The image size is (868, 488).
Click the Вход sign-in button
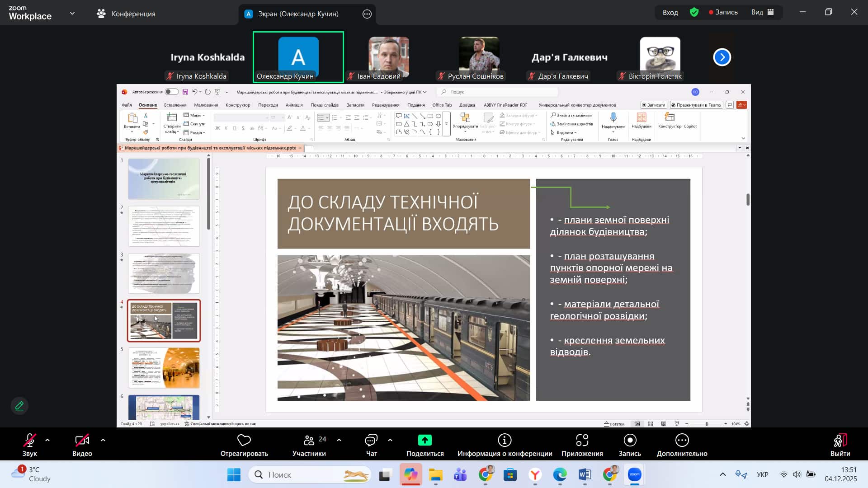pos(670,12)
